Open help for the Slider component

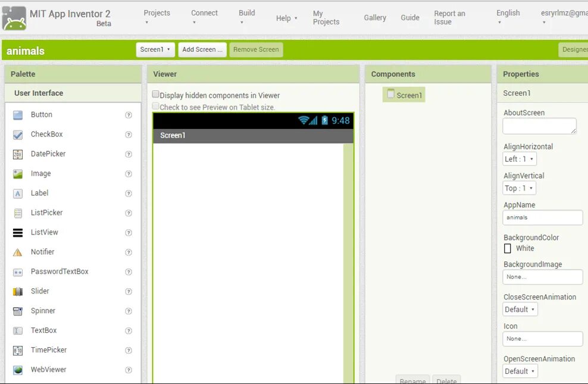(x=128, y=291)
